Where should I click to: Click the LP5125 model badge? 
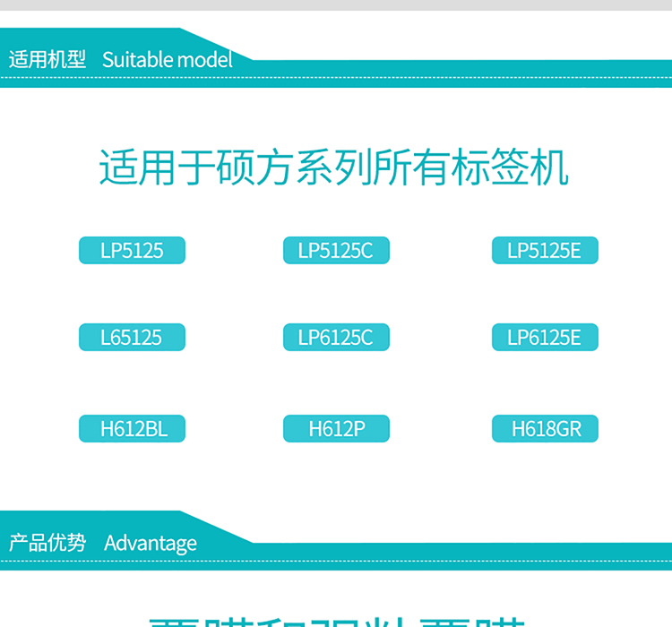(132, 251)
